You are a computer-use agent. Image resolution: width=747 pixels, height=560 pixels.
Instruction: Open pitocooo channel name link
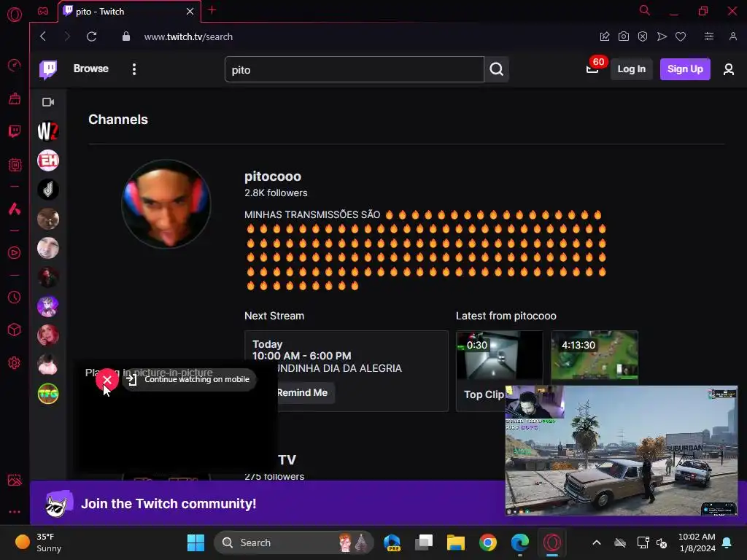click(273, 176)
